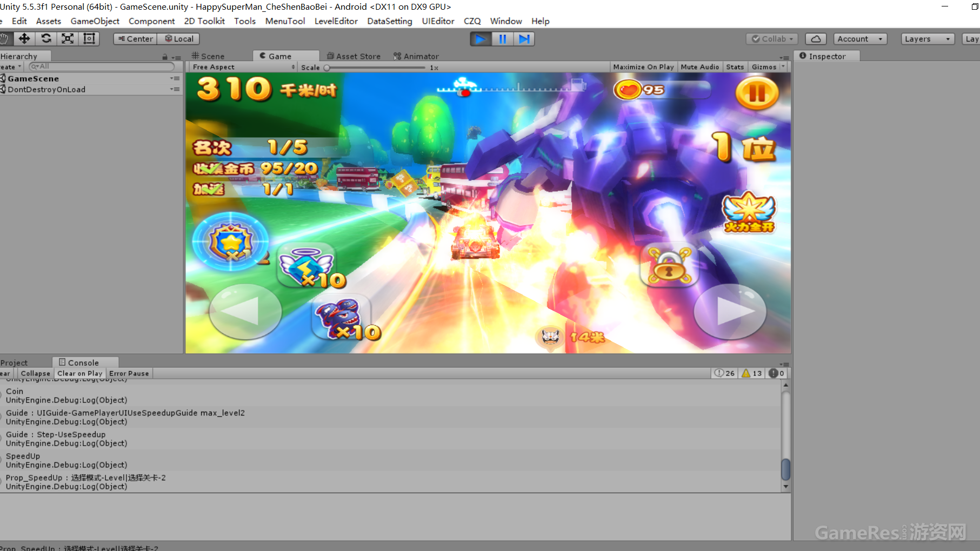The height and width of the screenshot is (551, 980).
Task: Toggle Center pivot mode
Action: pos(136,39)
